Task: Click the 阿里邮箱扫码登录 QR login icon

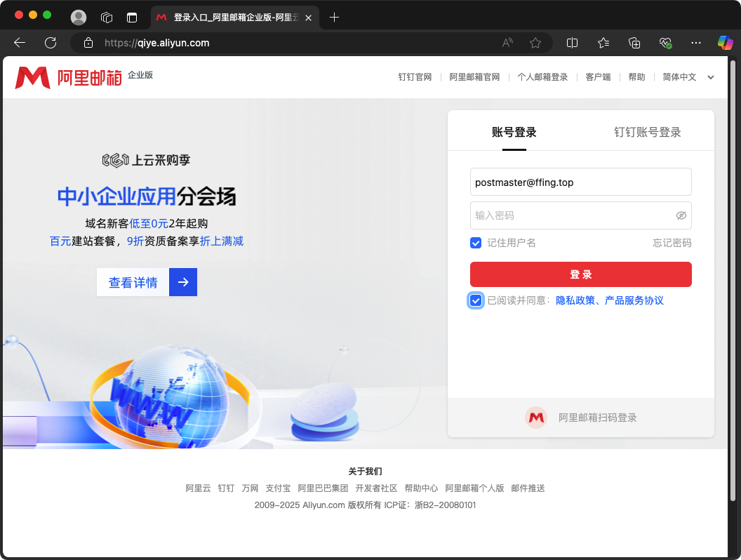Action: pyautogui.click(x=536, y=418)
